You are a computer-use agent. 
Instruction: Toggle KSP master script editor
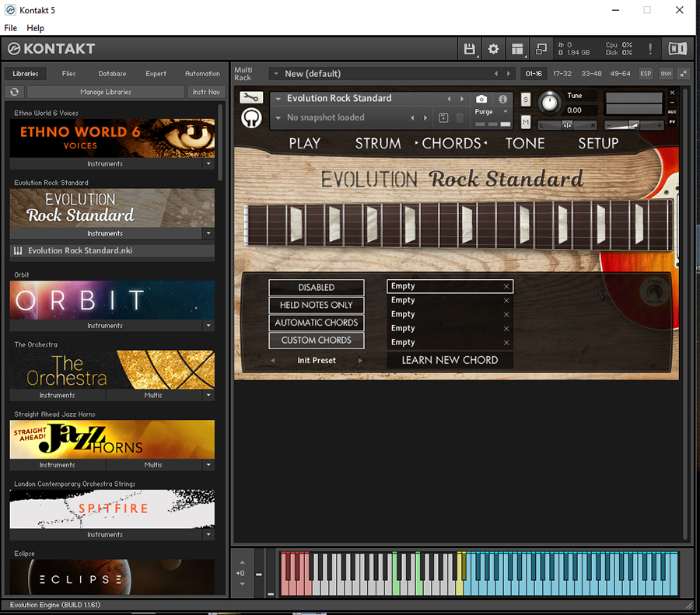(x=646, y=74)
